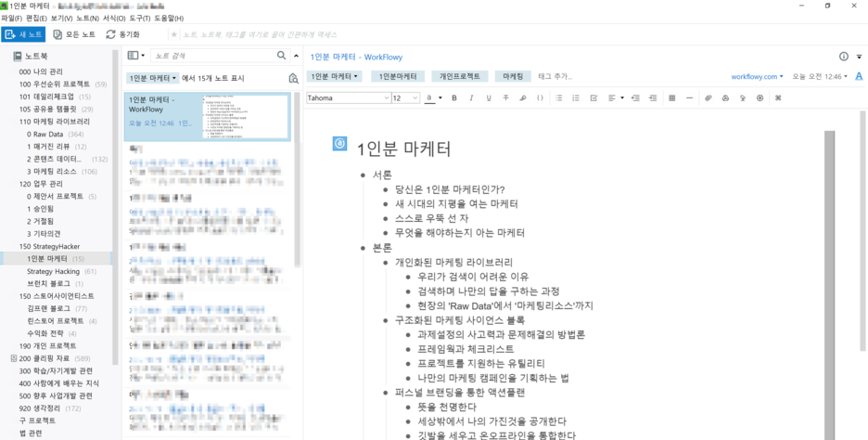Image resolution: width=868 pixels, height=440 pixels.
Task: Open the 파일(F) menu
Action: pos(11,19)
